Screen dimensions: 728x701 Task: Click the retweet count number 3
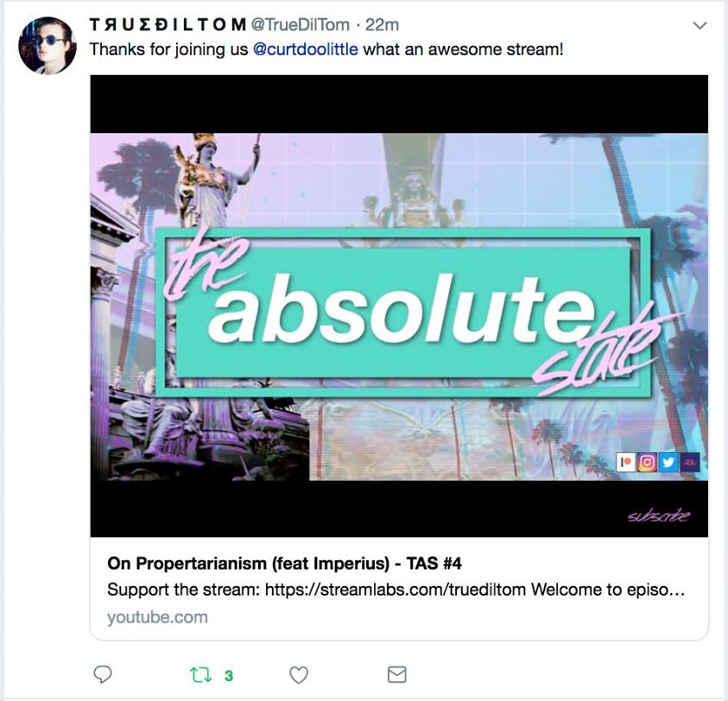click(x=229, y=675)
